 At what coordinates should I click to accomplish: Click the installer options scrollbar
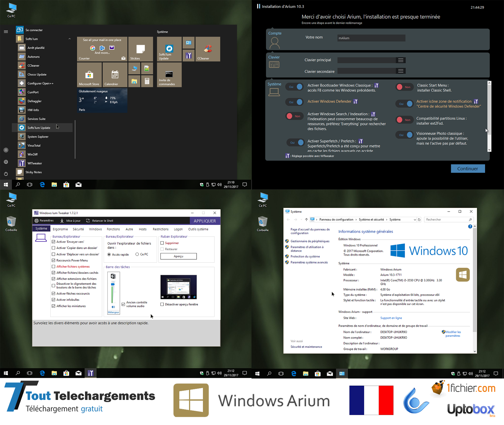[x=489, y=116]
